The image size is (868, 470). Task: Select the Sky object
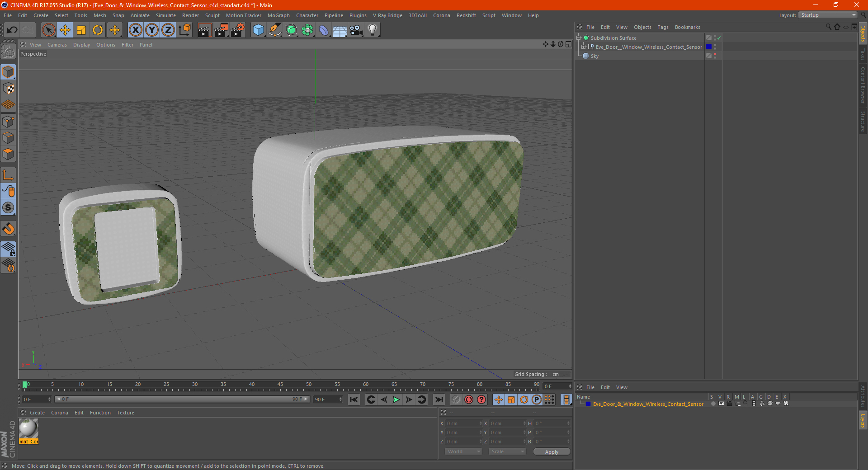(594, 56)
